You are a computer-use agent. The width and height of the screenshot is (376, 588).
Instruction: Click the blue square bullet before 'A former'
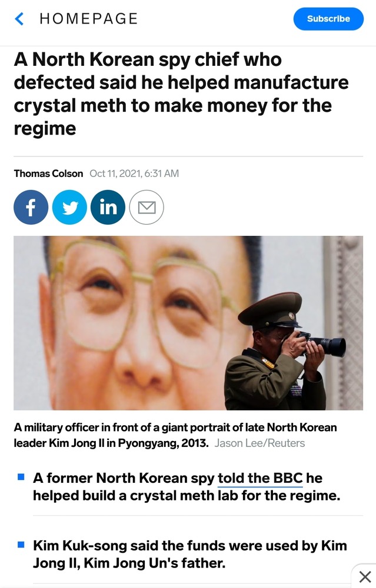coord(21,477)
